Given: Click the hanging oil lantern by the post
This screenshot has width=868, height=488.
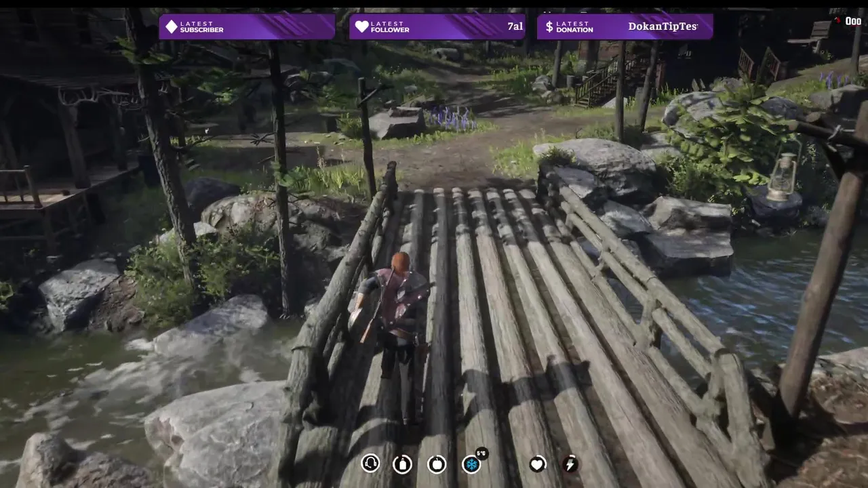Looking at the screenshot, I should pos(785,178).
